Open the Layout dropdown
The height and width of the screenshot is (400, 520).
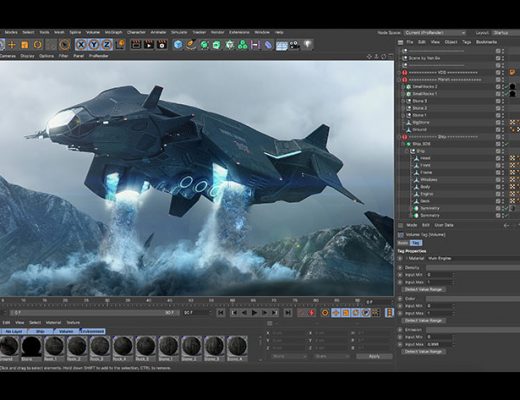coord(505,33)
